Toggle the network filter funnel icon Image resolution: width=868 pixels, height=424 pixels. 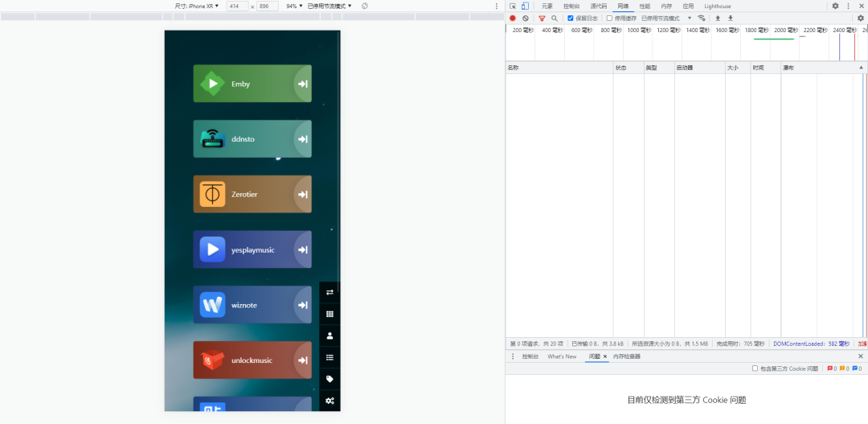coord(542,19)
